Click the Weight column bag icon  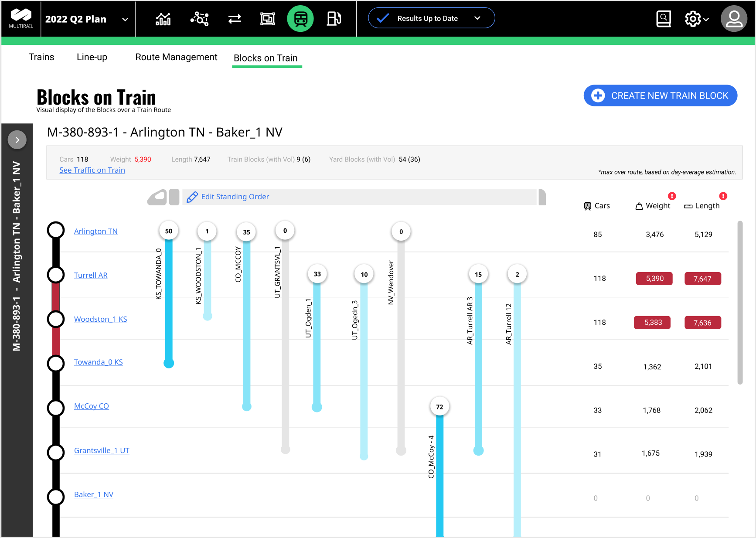(639, 206)
